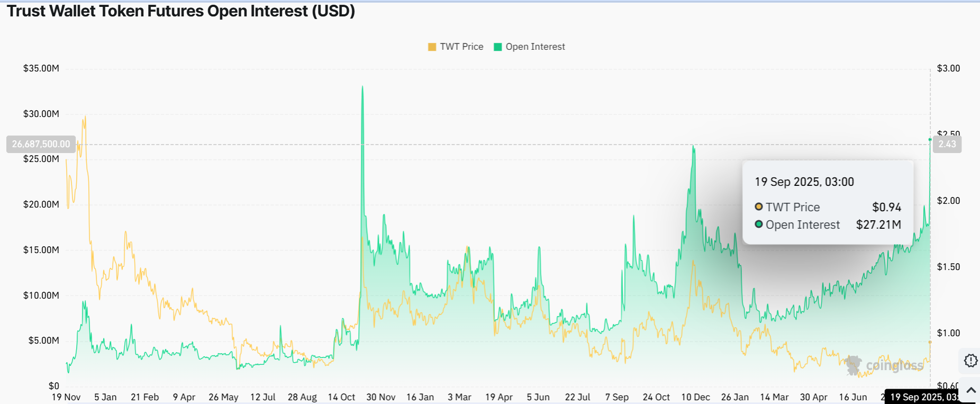This screenshot has width=980, height=404.
Task: Select the 26,687,500.00 left axis marker label
Action: [x=41, y=144]
